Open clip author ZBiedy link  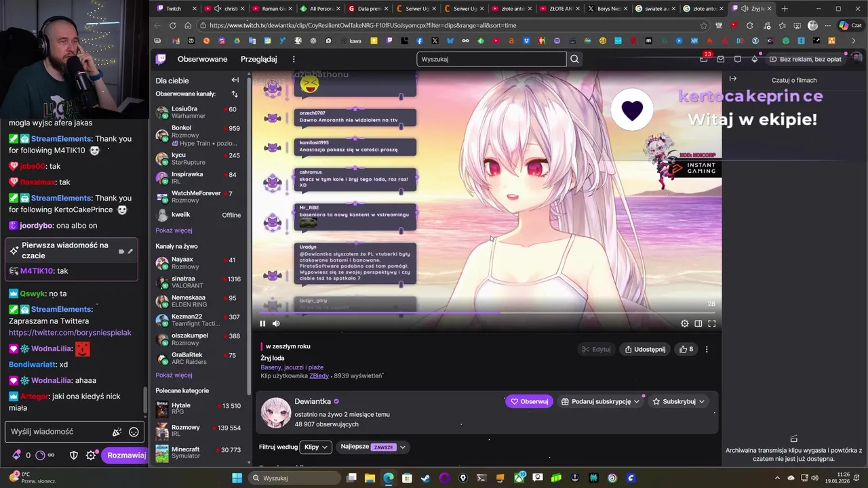tap(319, 375)
